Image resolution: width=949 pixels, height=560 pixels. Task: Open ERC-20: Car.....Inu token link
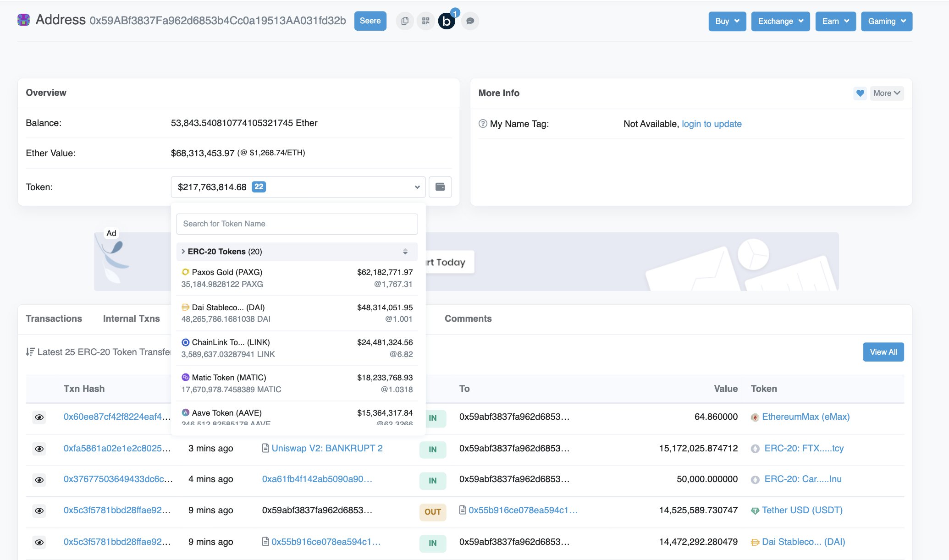tap(803, 479)
